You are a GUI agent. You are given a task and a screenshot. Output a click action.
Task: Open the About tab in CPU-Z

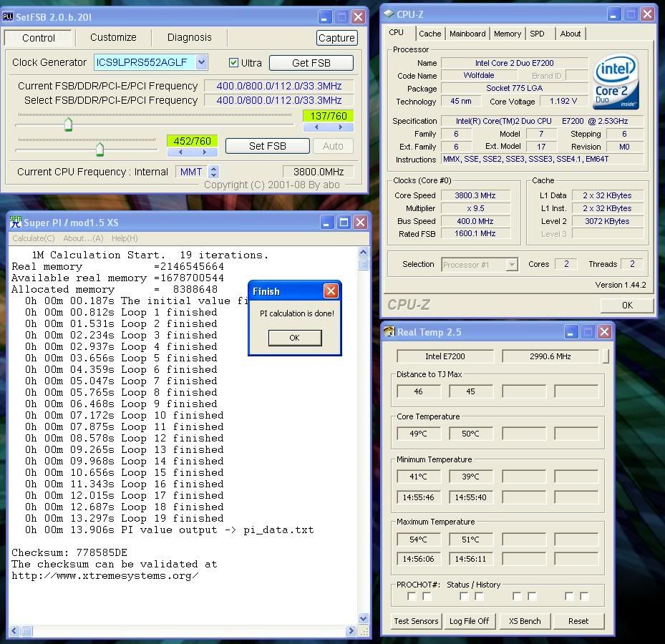coord(570,34)
